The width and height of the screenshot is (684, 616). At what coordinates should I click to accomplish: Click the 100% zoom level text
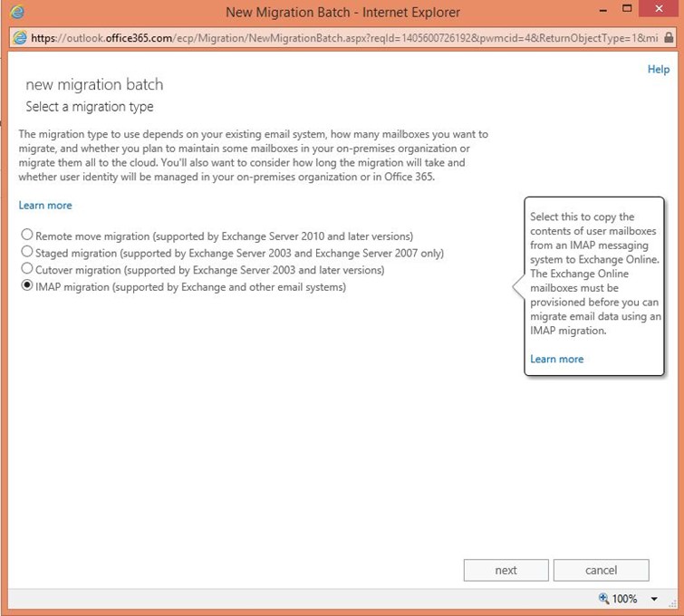tap(625, 599)
